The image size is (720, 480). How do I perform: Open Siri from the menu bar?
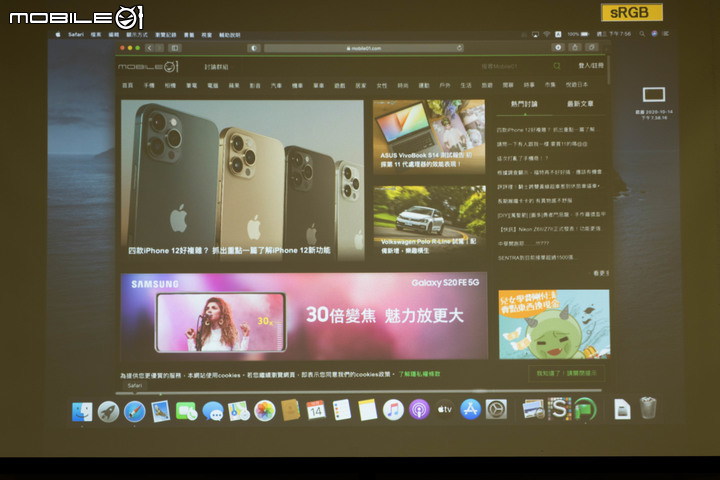click(x=654, y=34)
